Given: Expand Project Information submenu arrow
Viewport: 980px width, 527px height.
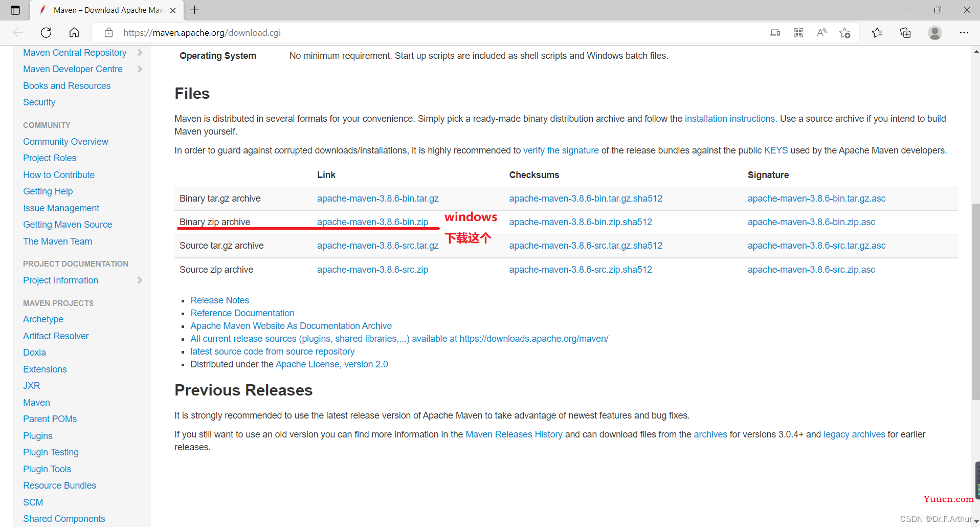Looking at the screenshot, I should coord(140,280).
